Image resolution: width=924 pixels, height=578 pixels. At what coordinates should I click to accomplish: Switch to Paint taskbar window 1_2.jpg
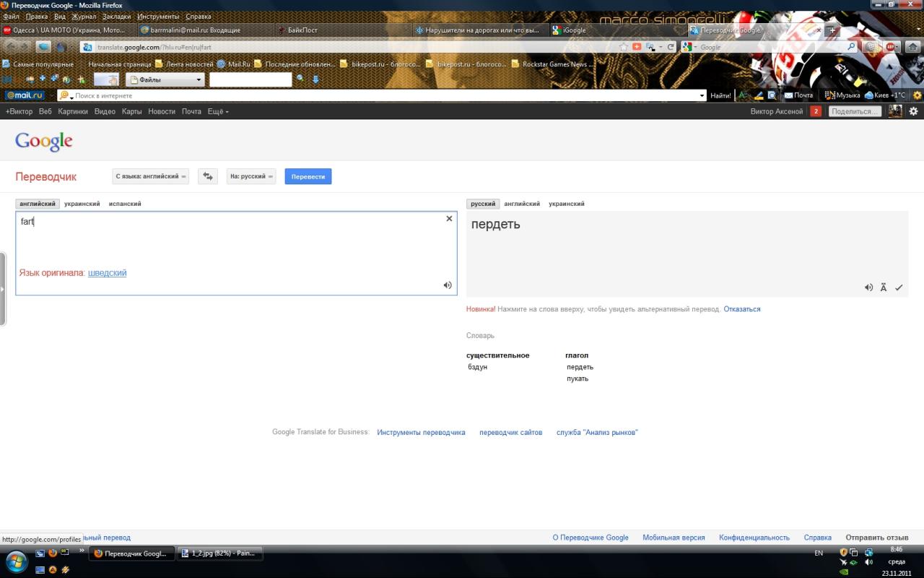click(x=219, y=553)
